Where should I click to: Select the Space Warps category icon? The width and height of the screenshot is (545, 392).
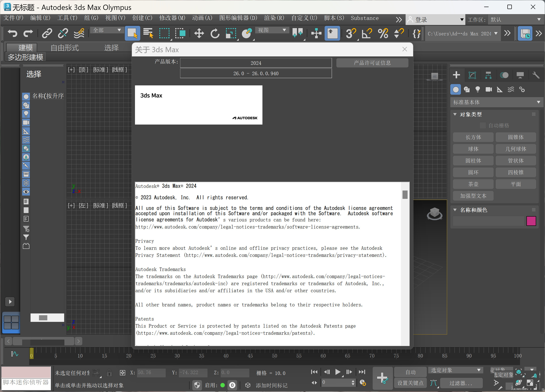coord(511,90)
